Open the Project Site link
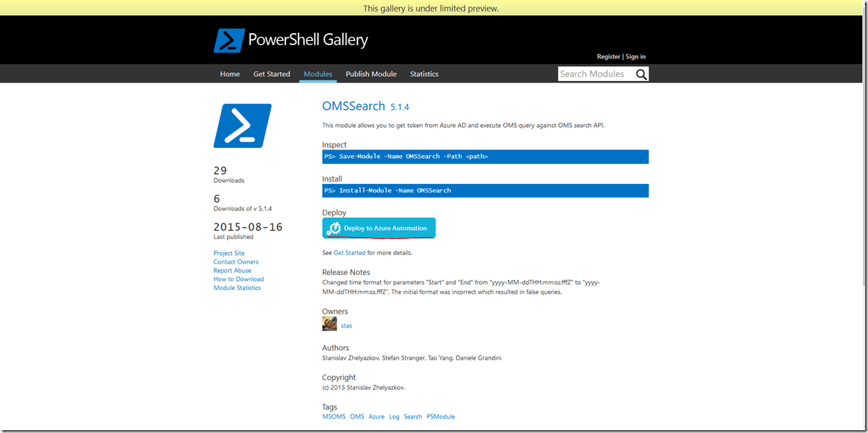Viewport: 868px width, 433px height. coord(229,253)
